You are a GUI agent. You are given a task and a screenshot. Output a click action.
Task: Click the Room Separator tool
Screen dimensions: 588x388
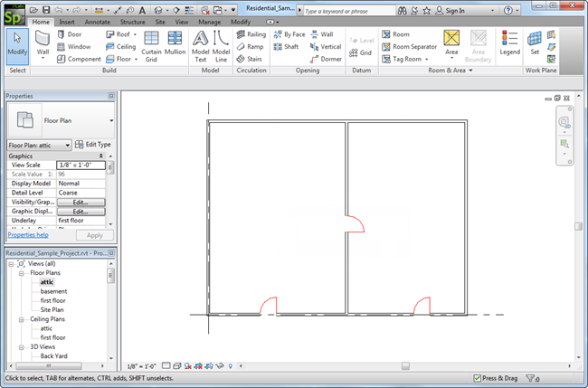(408, 46)
